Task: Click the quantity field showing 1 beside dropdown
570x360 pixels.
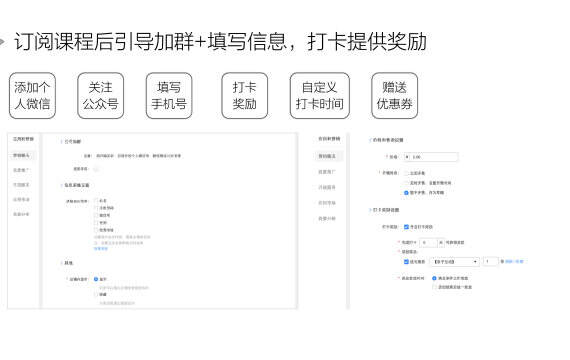Action: coord(490,261)
